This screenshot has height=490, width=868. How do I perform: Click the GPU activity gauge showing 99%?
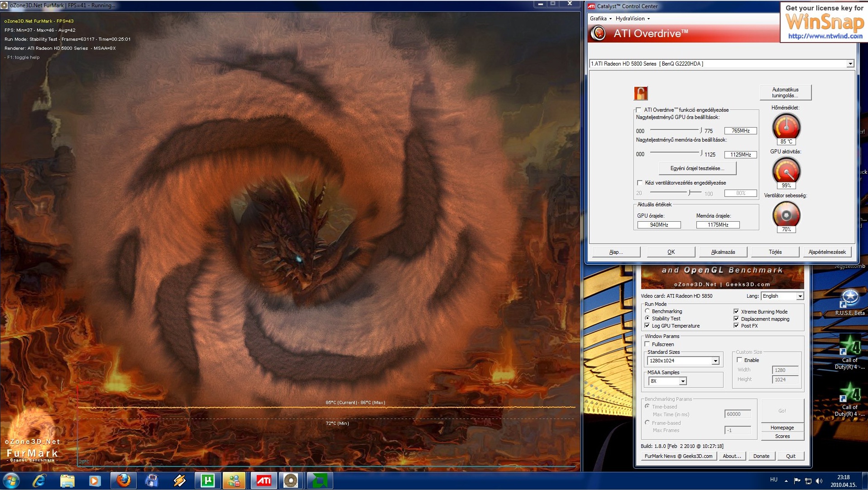tap(786, 171)
